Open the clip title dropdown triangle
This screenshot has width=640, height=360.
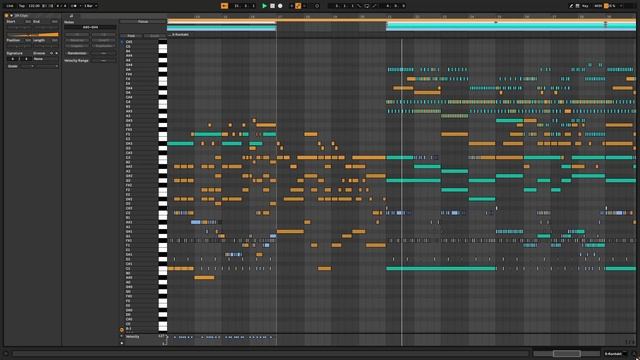click(x=11, y=16)
